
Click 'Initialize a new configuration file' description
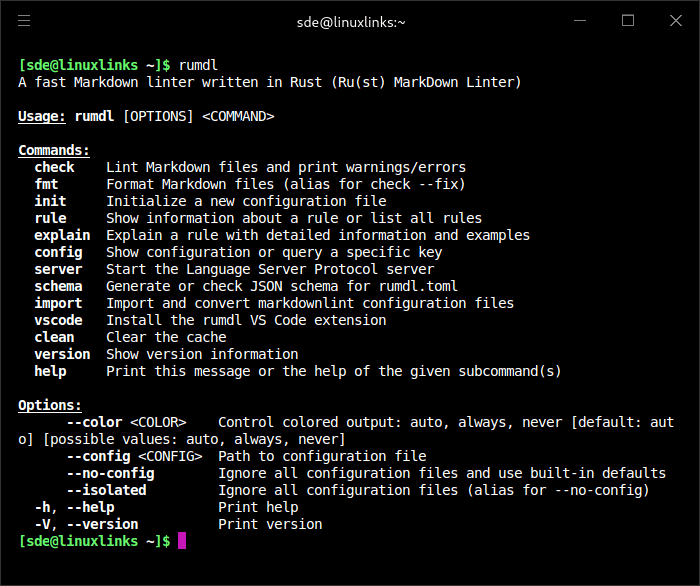[x=246, y=201]
